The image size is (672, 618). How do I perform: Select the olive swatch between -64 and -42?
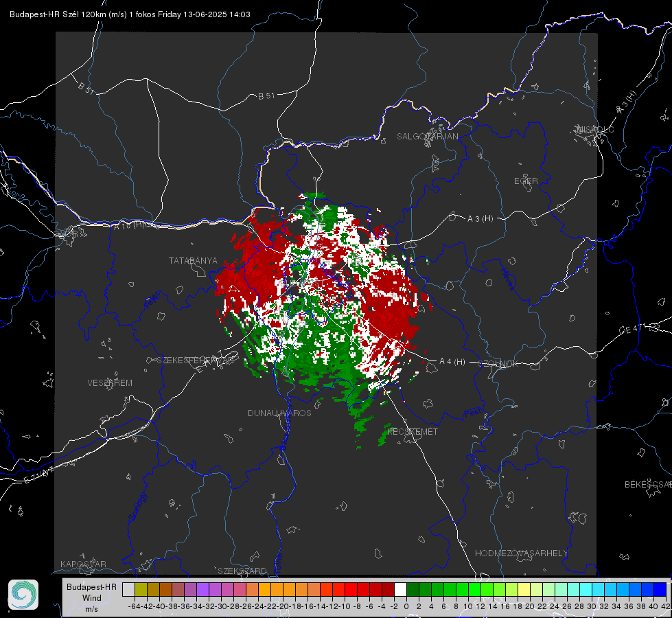(x=141, y=590)
